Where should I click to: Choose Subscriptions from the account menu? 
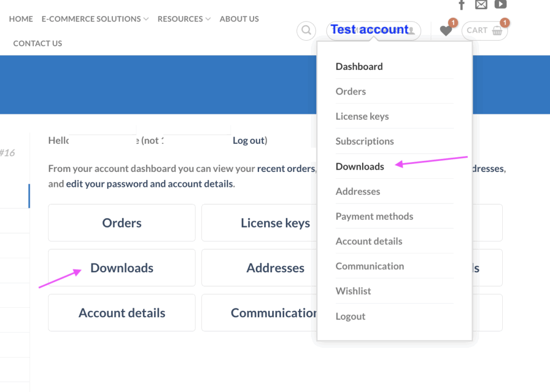365,141
